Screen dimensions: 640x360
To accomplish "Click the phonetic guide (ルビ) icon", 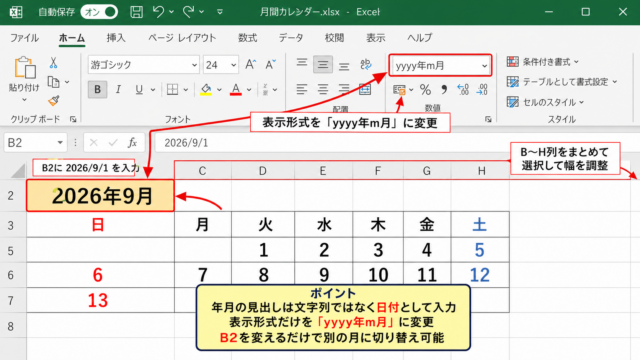I will [266, 89].
